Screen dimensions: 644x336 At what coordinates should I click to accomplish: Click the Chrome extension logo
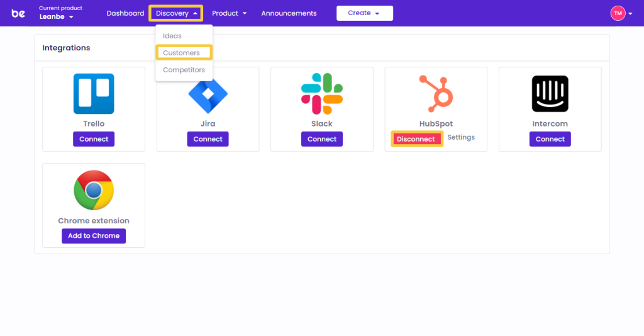pyautogui.click(x=94, y=190)
